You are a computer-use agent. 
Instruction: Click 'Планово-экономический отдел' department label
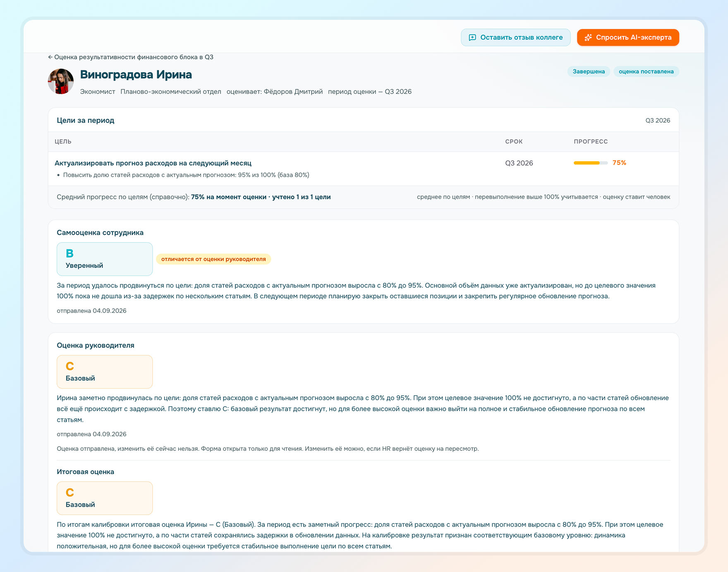(x=171, y=92)
